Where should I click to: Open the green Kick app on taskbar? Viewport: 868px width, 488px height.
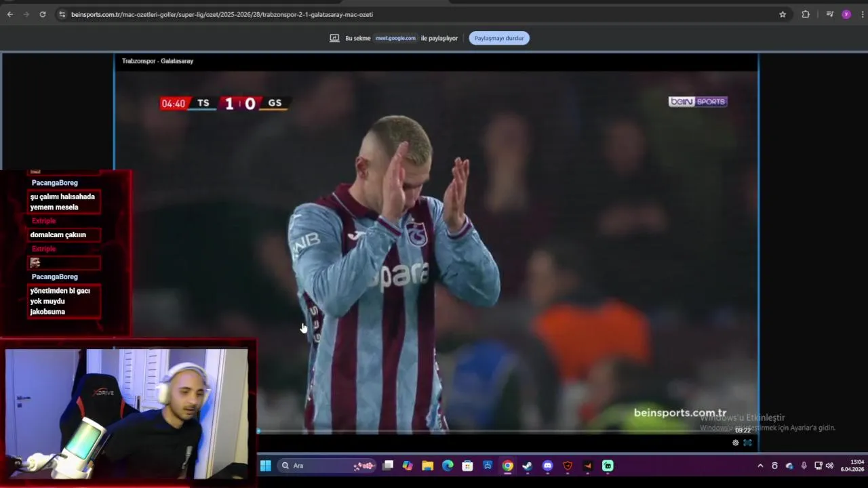[x=608, y=466]
